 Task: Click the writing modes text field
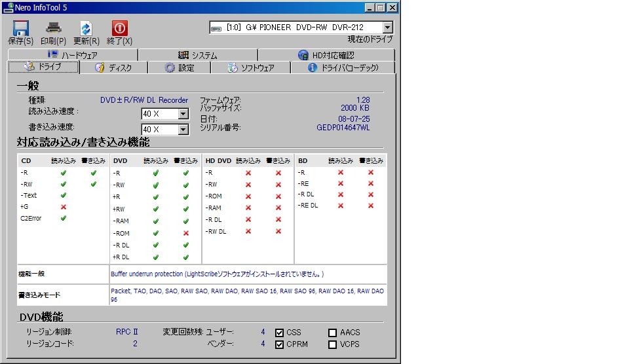pyautogui.click(x=248, y=295)
